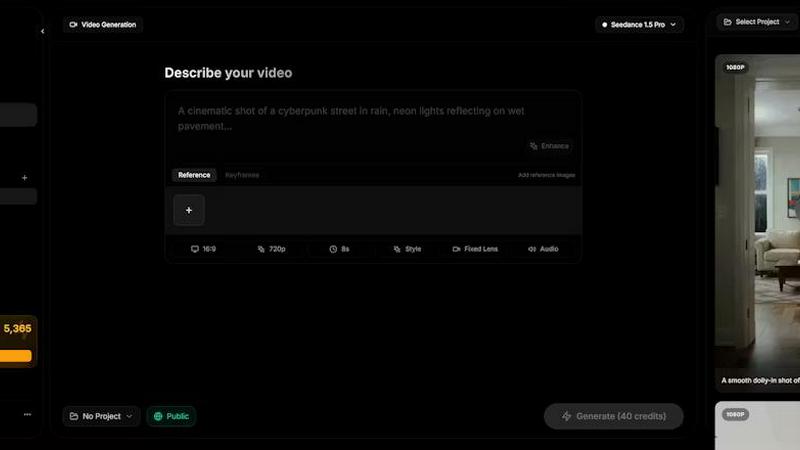Image resolution: width=800 pixels, height=450 pixels.
Task: Click the plus icon in the left sidebar
Action: pyautogui.click(x=25, y=178)
